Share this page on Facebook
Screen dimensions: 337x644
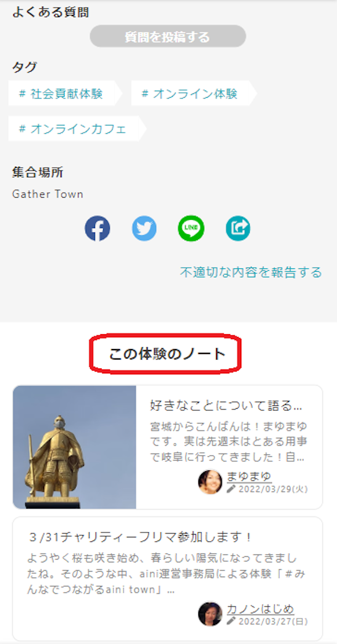coord(97,228)
